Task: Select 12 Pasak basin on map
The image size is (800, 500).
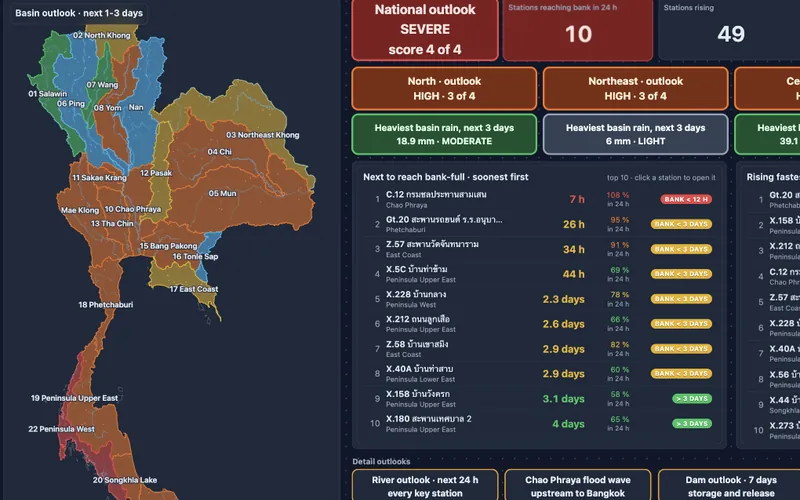Action: point(156,173)
